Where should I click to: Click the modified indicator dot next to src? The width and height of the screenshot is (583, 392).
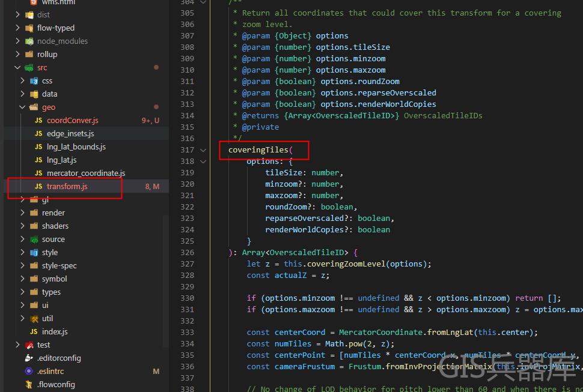coord(157,67)
